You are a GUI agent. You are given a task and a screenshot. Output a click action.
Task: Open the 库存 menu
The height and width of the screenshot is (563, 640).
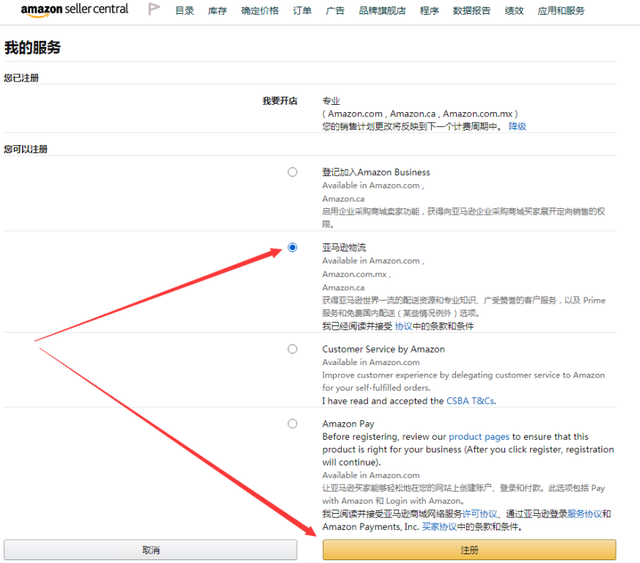(217, 11)
